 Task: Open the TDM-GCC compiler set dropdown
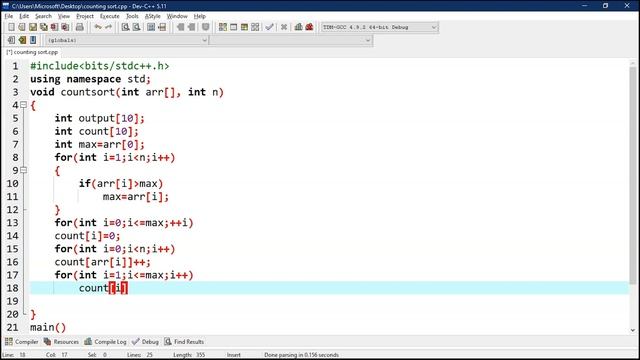click(x=380, y=27)
